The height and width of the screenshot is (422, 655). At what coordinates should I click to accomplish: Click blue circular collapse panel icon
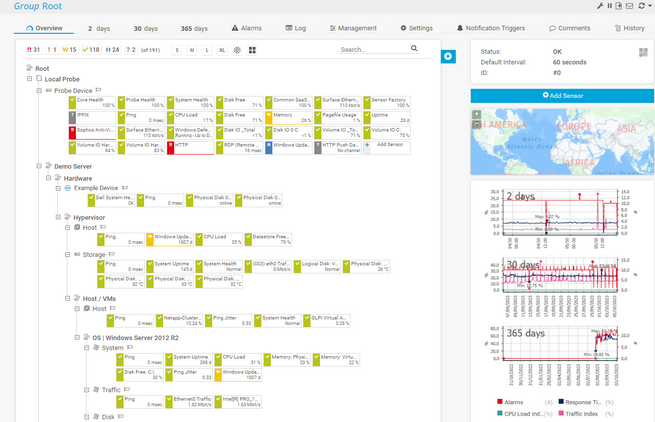447,57
